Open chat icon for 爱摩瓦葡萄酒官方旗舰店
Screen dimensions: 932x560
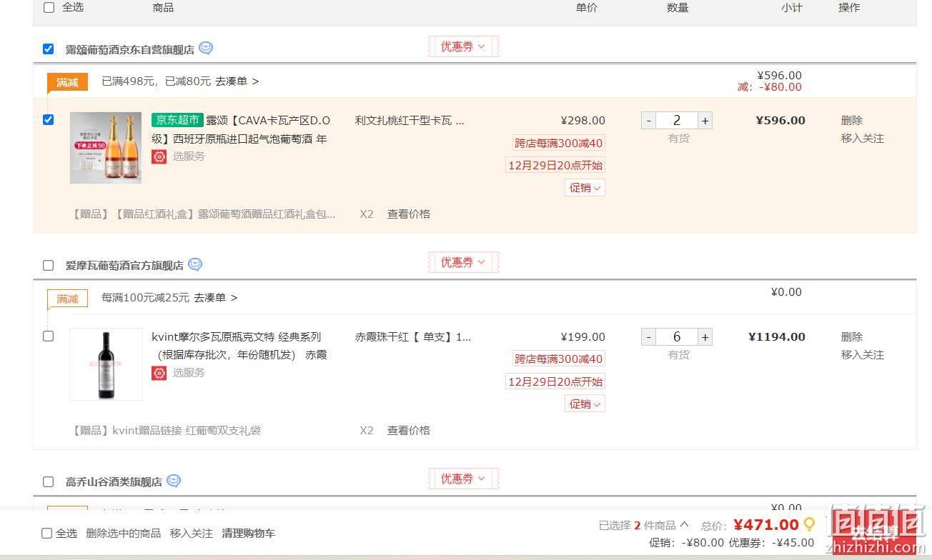click(195, 264)
